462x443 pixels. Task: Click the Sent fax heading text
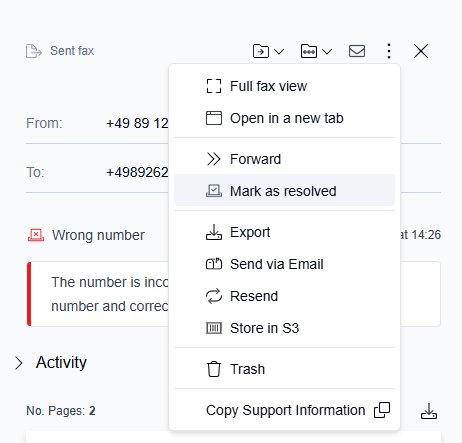[72, 51]
